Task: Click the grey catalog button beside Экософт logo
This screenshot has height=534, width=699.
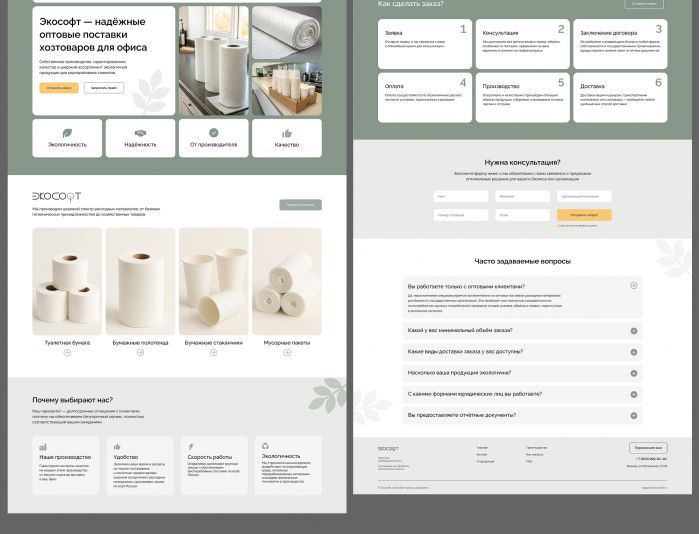Action: coord(300,205)
